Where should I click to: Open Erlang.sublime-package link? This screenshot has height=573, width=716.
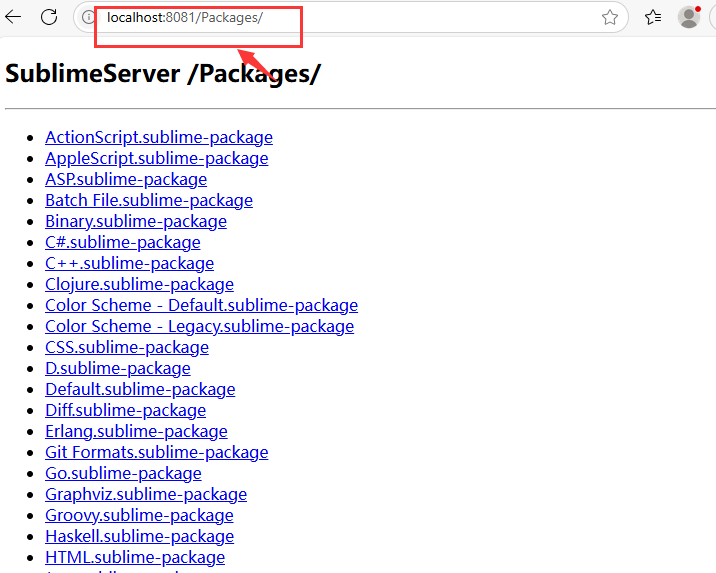[x=137, y=431]
